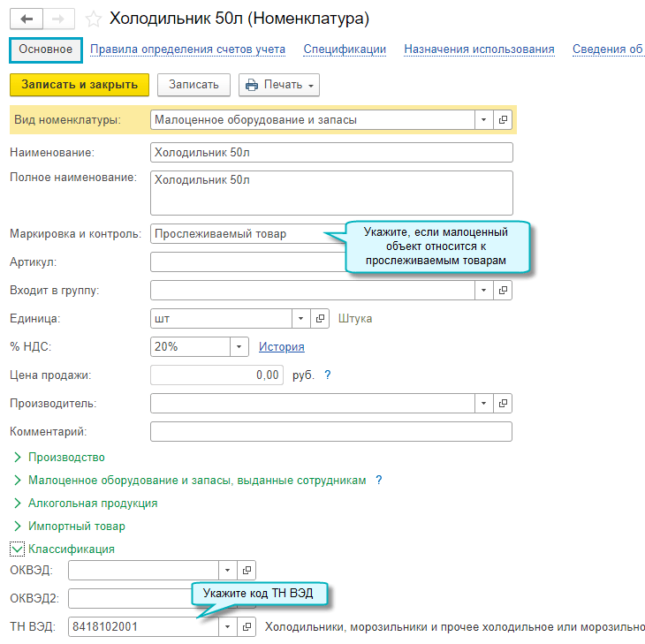Screen dimensions: 645x644
Task: Open the % НДС rate dropdown
Action: point(239,346)
